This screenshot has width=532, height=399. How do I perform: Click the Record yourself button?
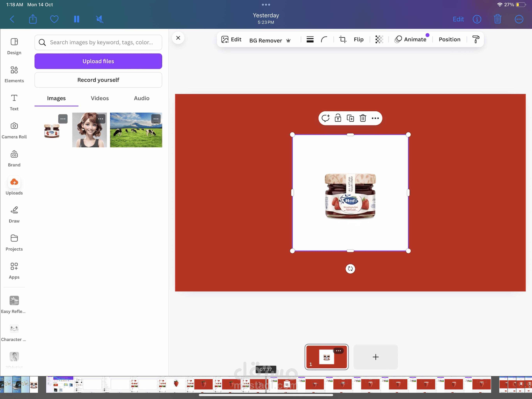[98, 80]
